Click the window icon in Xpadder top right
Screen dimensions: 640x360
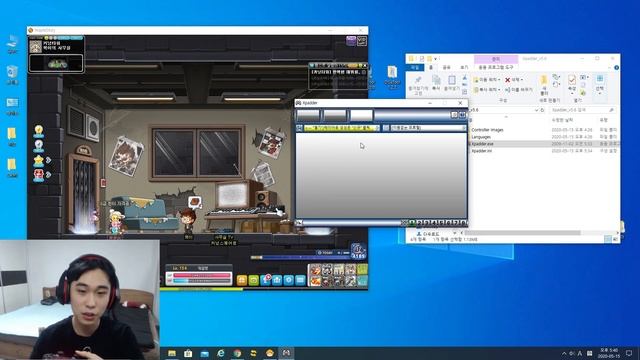[454, 115]
